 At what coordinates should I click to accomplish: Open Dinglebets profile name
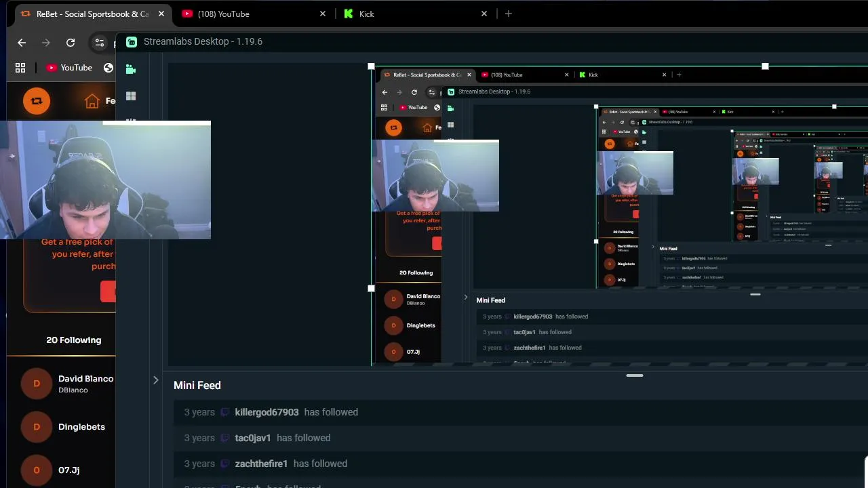click(x=81, y=427)
